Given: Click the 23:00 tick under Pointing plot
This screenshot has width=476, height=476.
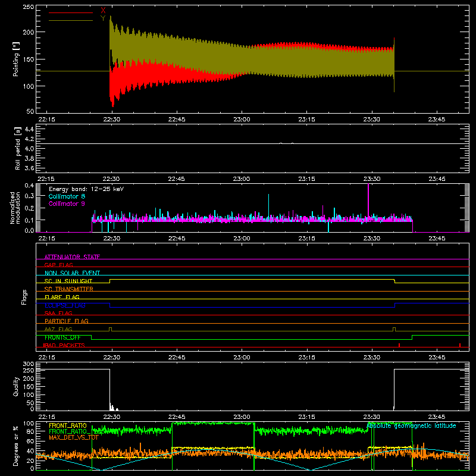Looking at the screenshot, I should click(242, 120).
